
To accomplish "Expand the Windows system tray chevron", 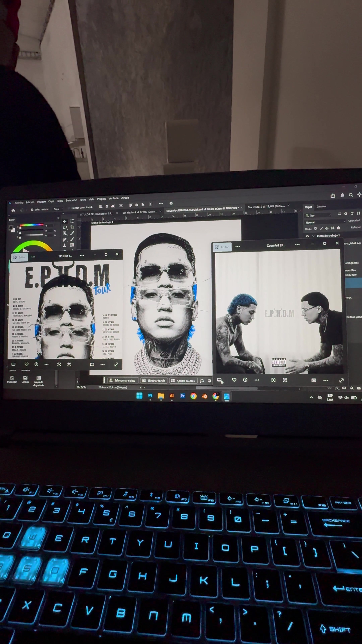I will [x=311, y=397].
